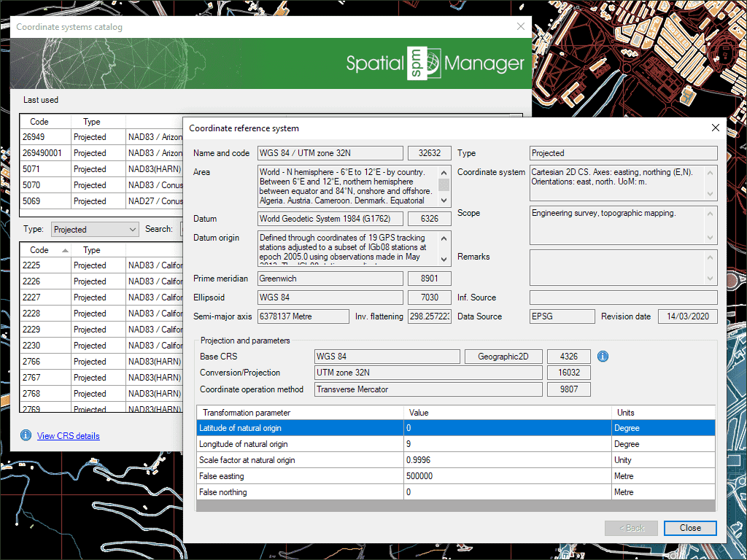This screenshot has width=747, height=560.
Task: Click the down arrow of the Coordinate system box
Action: [711, 193]
